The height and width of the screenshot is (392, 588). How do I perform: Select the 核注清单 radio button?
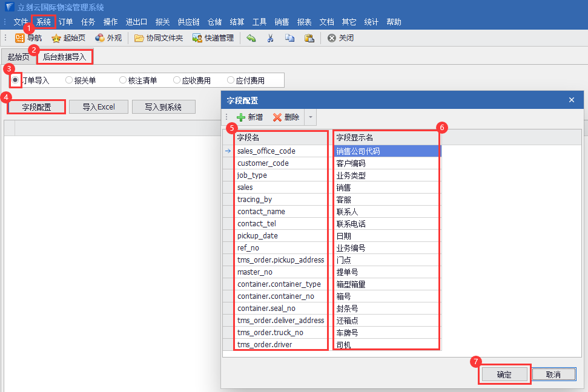pyautogui.click(x=123, y=80)
